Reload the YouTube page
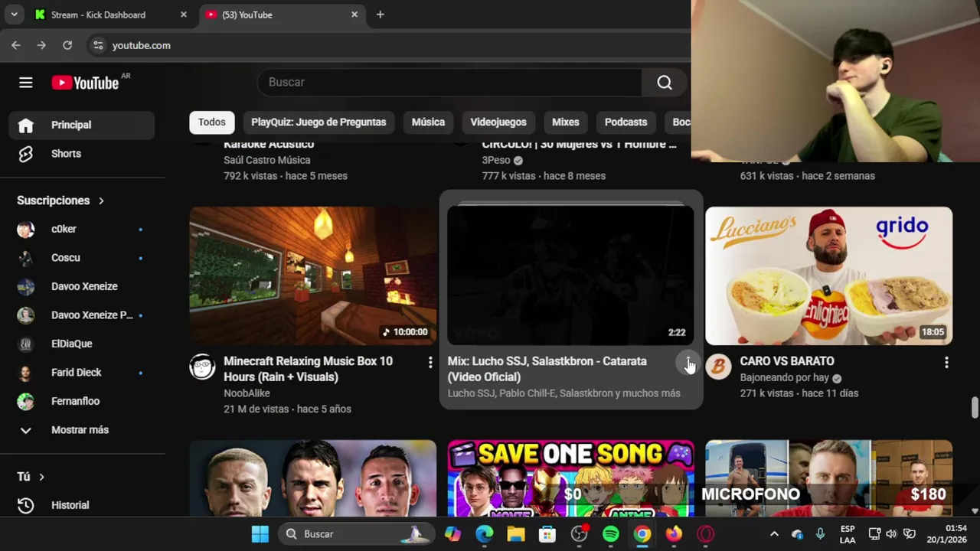Viewport: 980px width, 551px height. (x=67, y=46)
